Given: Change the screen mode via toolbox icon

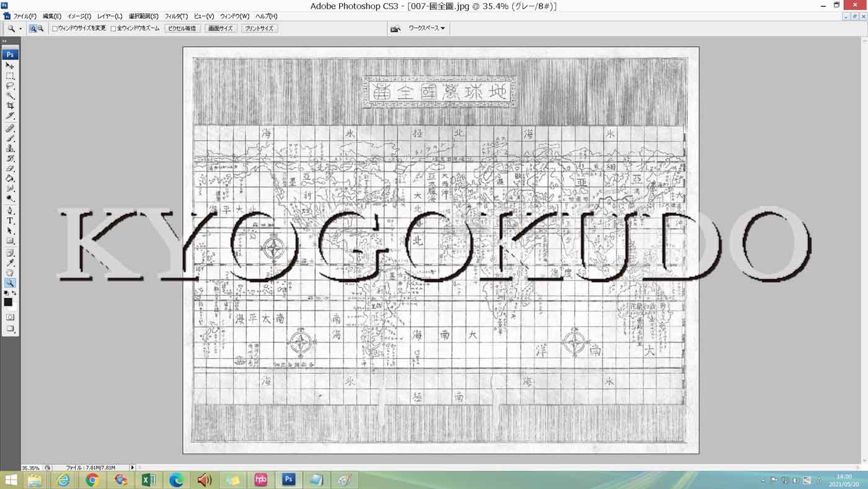Looking at the screenshot, I should 10,329.
